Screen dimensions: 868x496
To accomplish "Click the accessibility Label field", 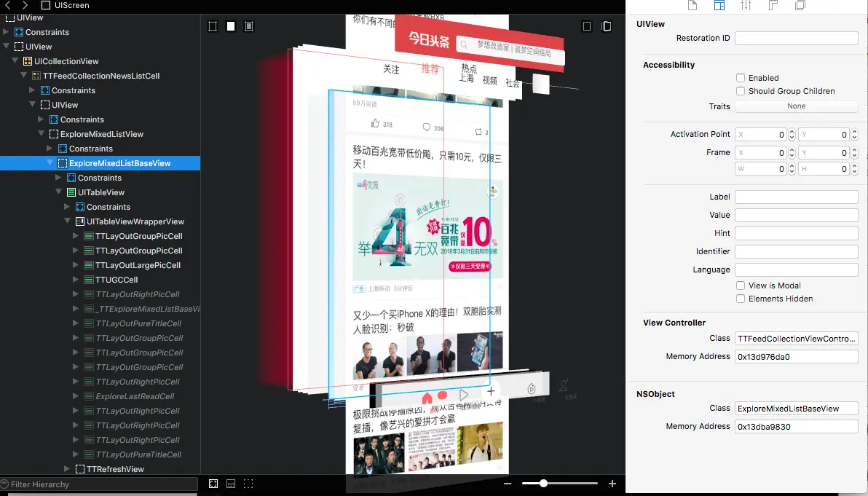I will pyautogui.click(x=796, y=197).
